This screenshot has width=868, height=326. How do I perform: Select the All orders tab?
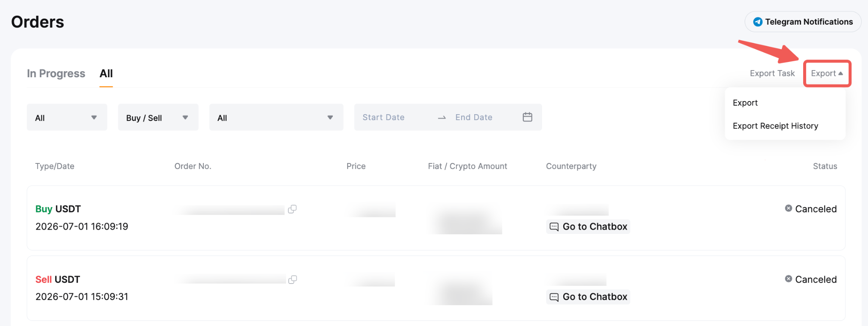coord(106,73)
